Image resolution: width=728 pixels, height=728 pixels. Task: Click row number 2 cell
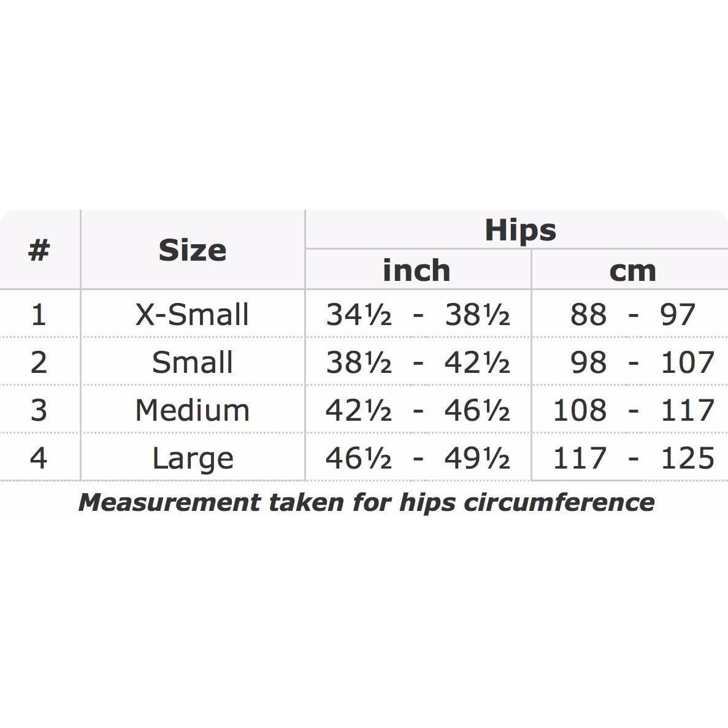pos(39,362)
